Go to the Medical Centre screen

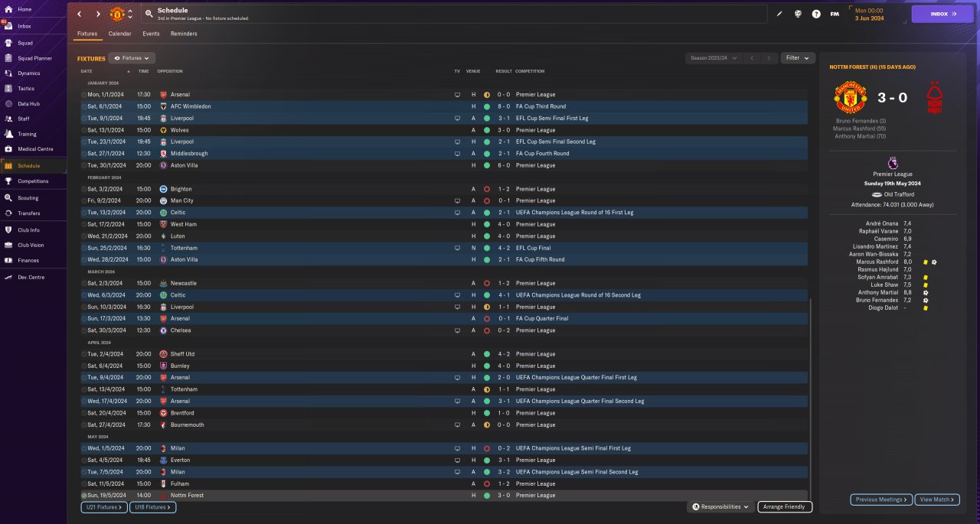[x=35, y=148]
